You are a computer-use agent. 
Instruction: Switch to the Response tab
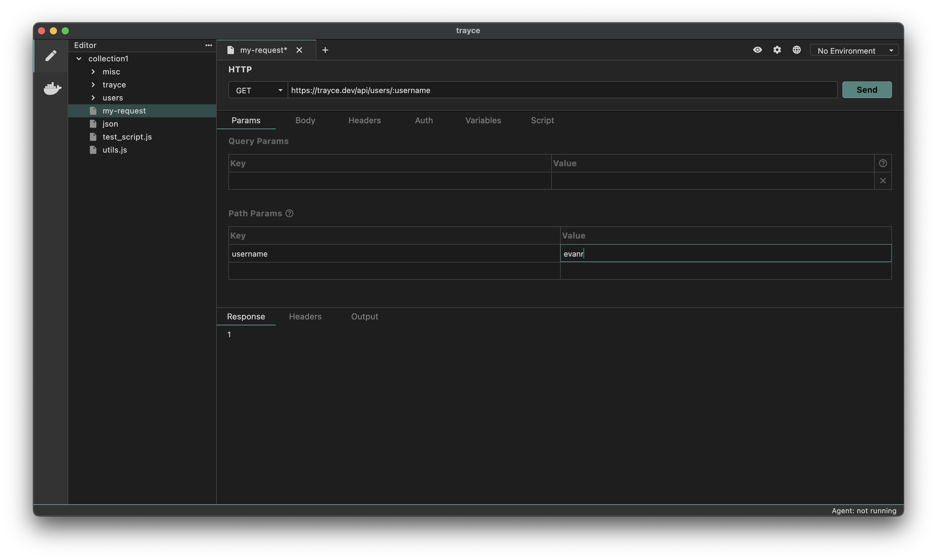(x=246, y=317)
